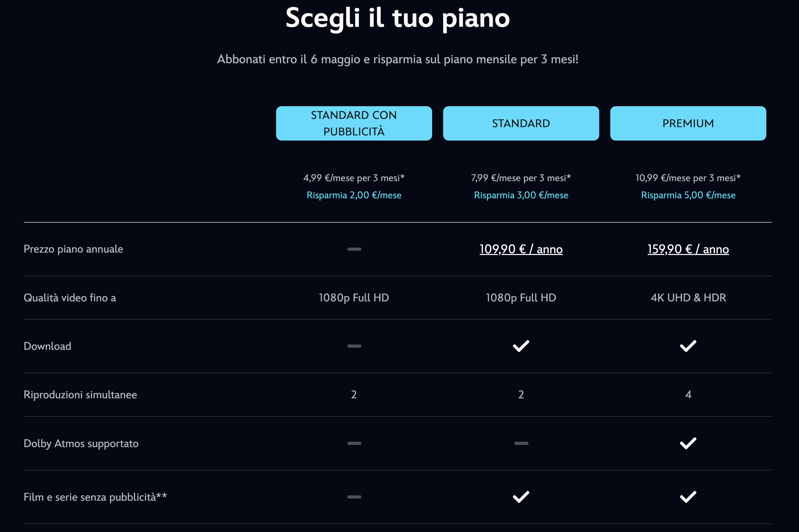Click the Dolby Atmos dash under Standard
The height and width of the screenshot is (532, 799).
click(x=521, y=443)
